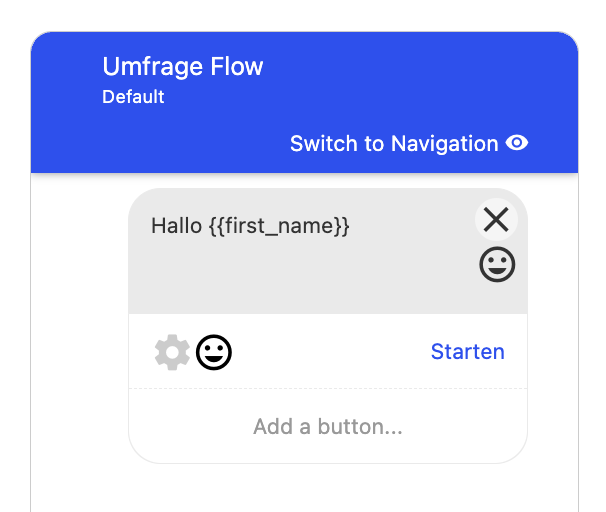
Task: Select the Default subtitle label
Action: pyautogui.click(x=133, y=97)
